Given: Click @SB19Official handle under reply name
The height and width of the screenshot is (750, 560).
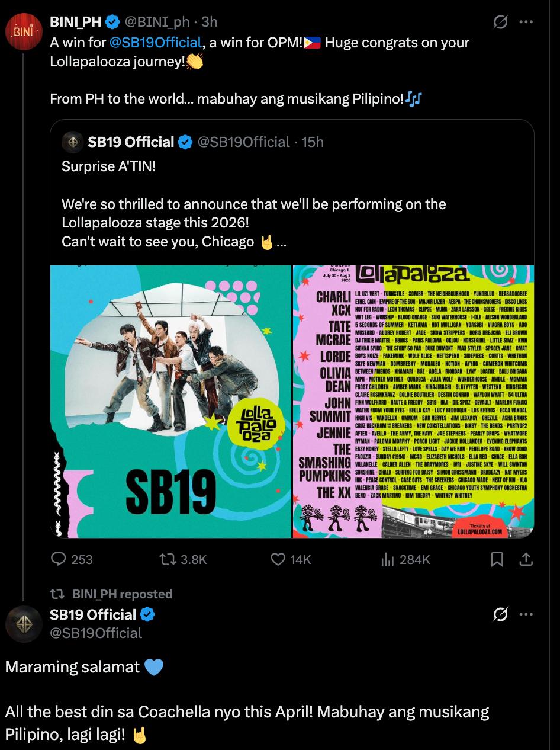Looking at the screenshot, I should coord(96,633).
